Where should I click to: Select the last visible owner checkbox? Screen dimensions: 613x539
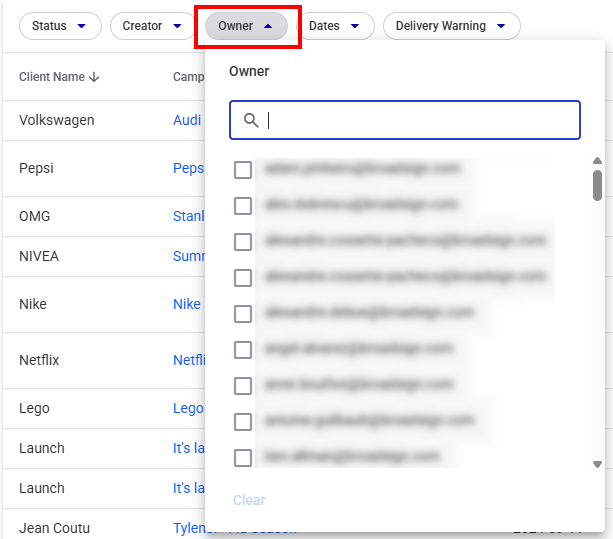tap(243, 458)
